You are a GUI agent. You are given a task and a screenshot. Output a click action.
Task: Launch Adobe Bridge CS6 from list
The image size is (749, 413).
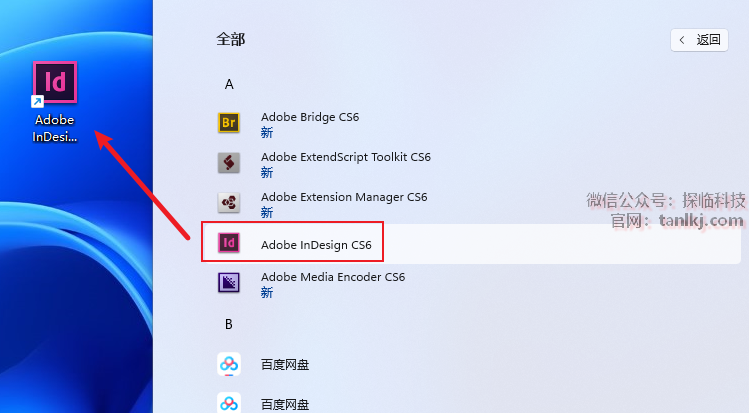click(x=309, y=117)
